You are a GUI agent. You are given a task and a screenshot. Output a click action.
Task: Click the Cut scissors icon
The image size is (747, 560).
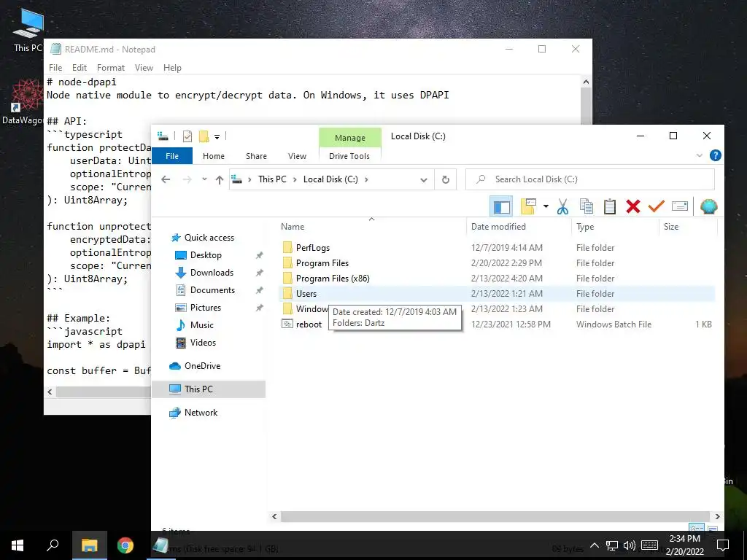tap(562, 206)
